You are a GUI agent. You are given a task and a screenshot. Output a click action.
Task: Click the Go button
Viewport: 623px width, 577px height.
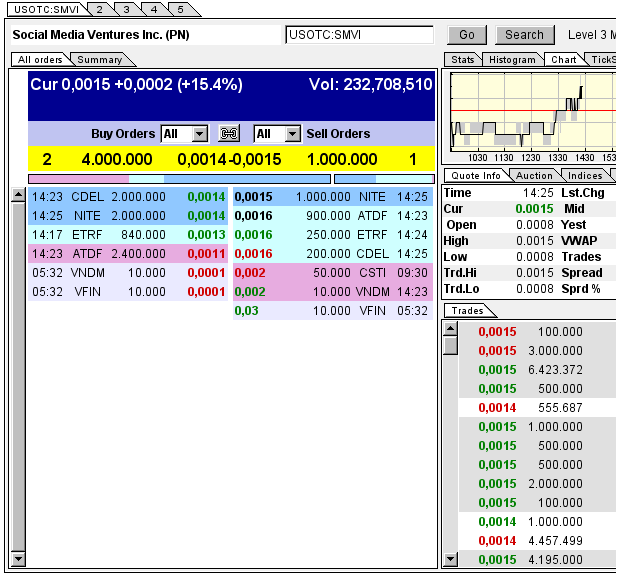pos(467,35)
